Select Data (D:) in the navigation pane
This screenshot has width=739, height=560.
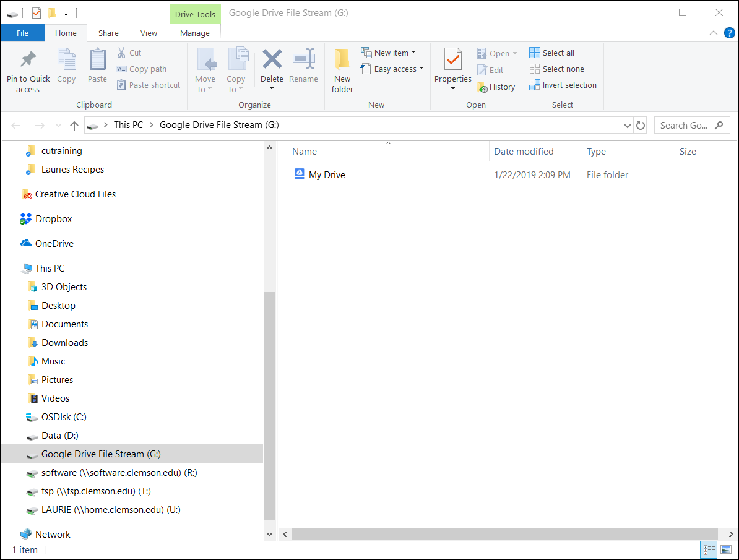point(60,436)
